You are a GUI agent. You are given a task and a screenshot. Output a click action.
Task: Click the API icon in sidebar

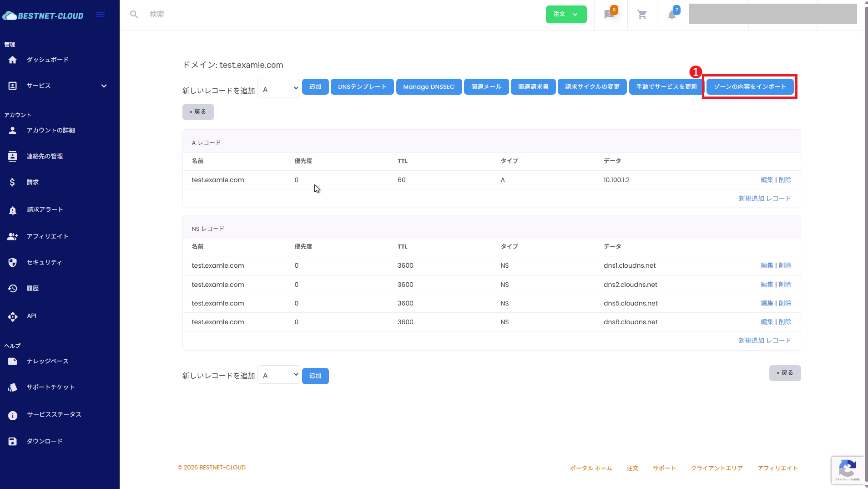pyautogui.click(x=13, y=316)
